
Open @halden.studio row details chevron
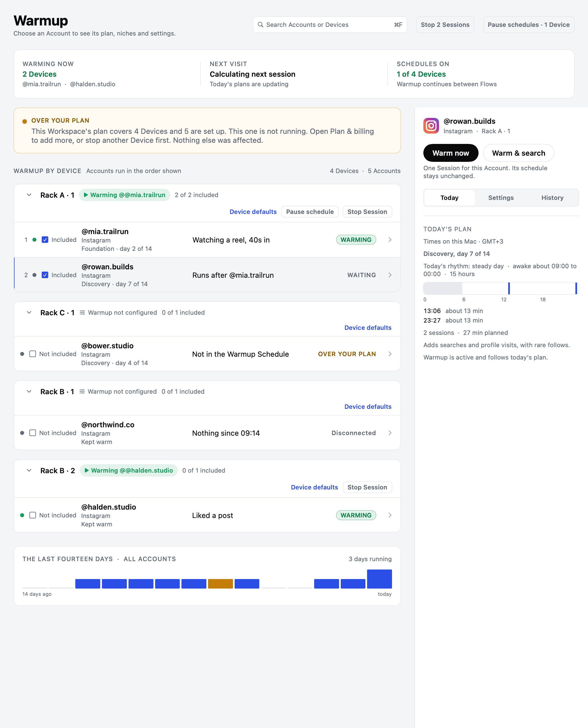point(390,515)
